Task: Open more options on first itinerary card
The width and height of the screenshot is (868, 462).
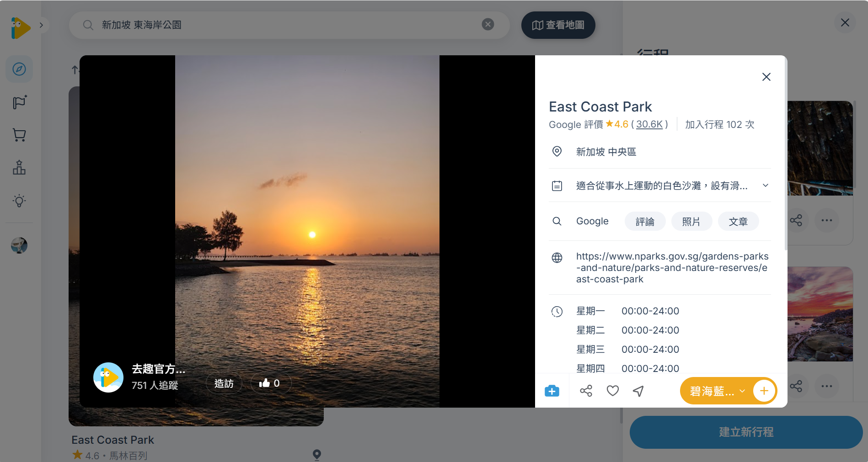Action: pyautogui.click(x=827, y=220)
